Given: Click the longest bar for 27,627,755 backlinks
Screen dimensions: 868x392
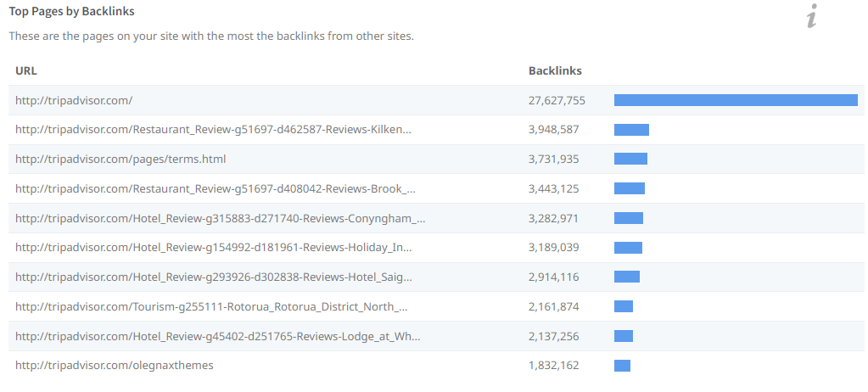Looking at the screenshot, I should (736, 100).
